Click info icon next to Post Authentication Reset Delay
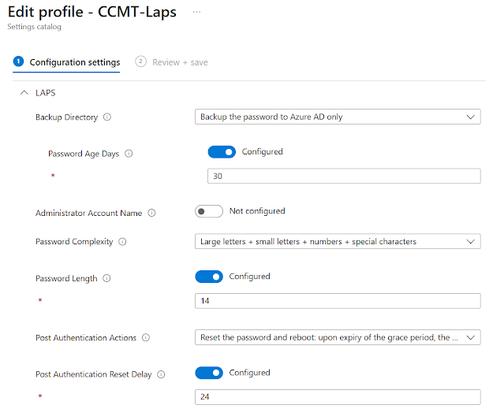The height and width of the screenshot is (420, 504). point(161,374)
